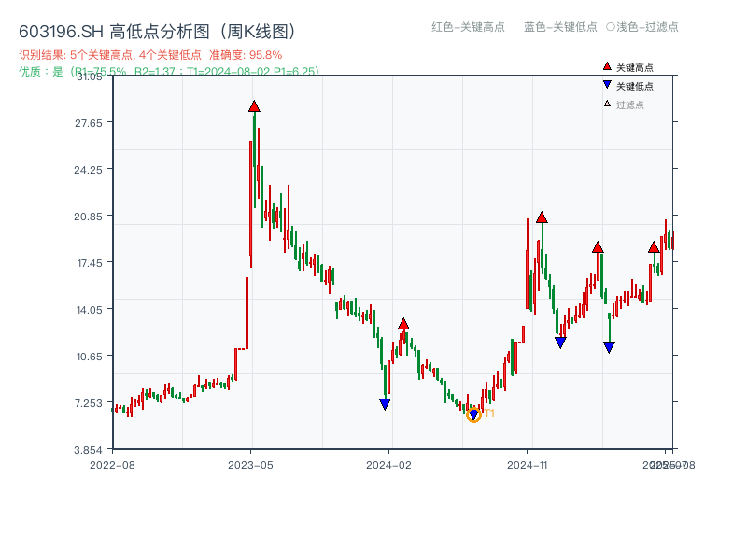Click the rightmost red triangle near 2025-07
This screenshot has height=560, width=747.
[x=655, y=247]
